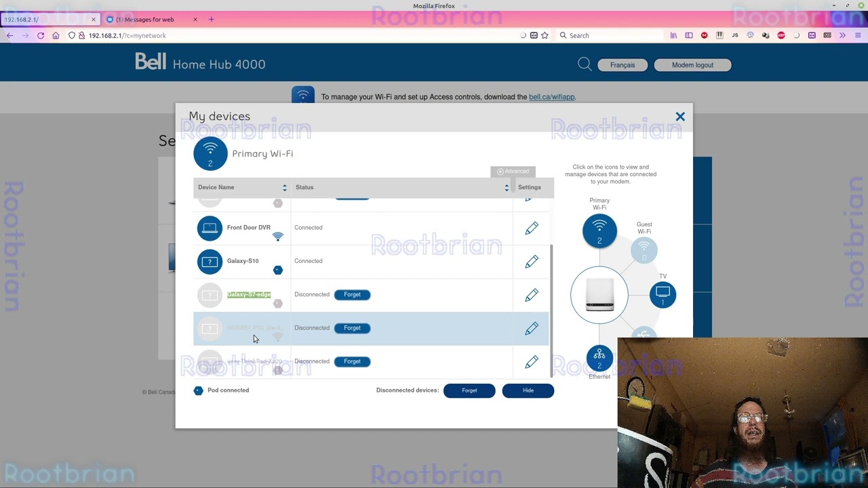
Task: Click the Bell logo in the header
Action: 151,62
